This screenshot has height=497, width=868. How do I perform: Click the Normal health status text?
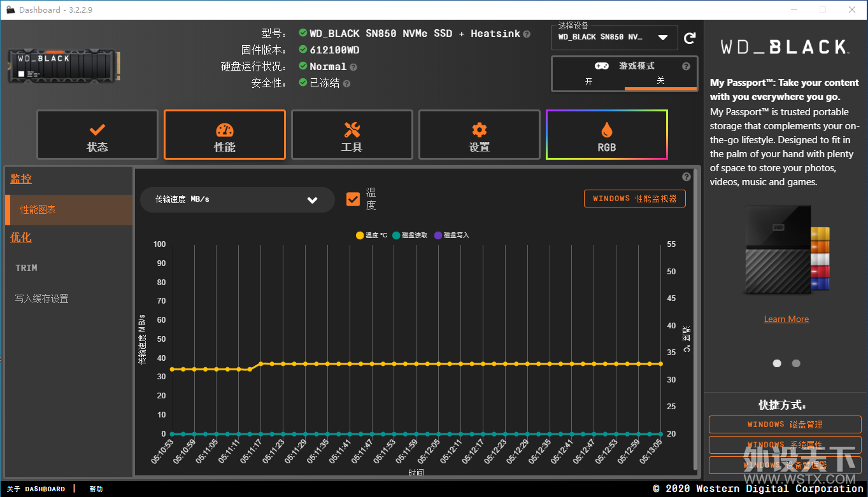click(x=328, y=67)
